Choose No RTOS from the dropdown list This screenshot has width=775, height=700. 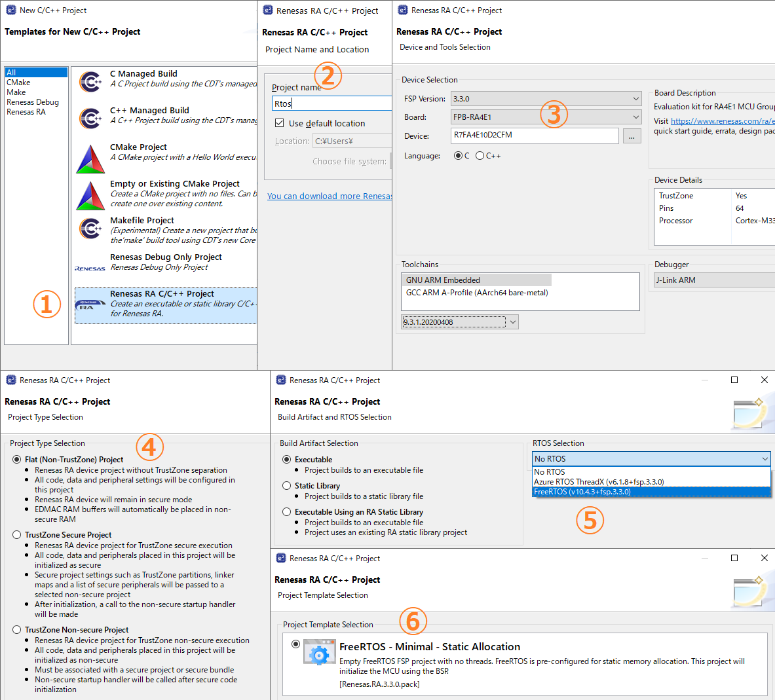(651, 471)
